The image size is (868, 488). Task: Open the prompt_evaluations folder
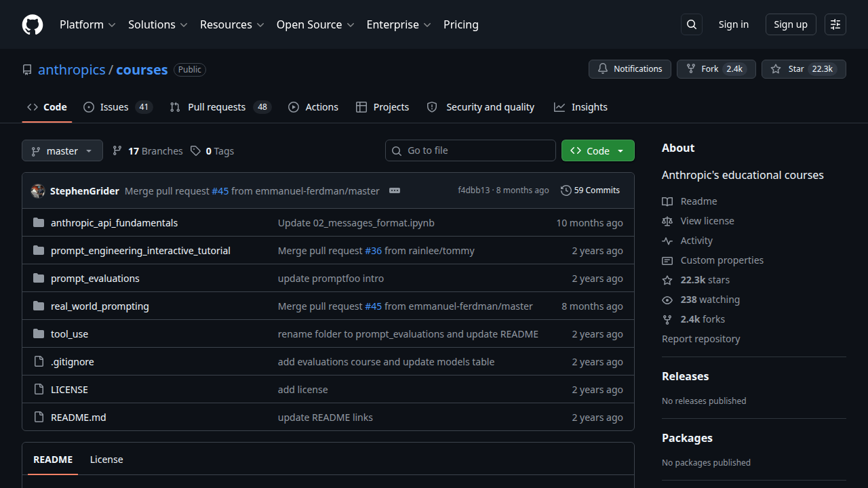[x=95, y=279]
